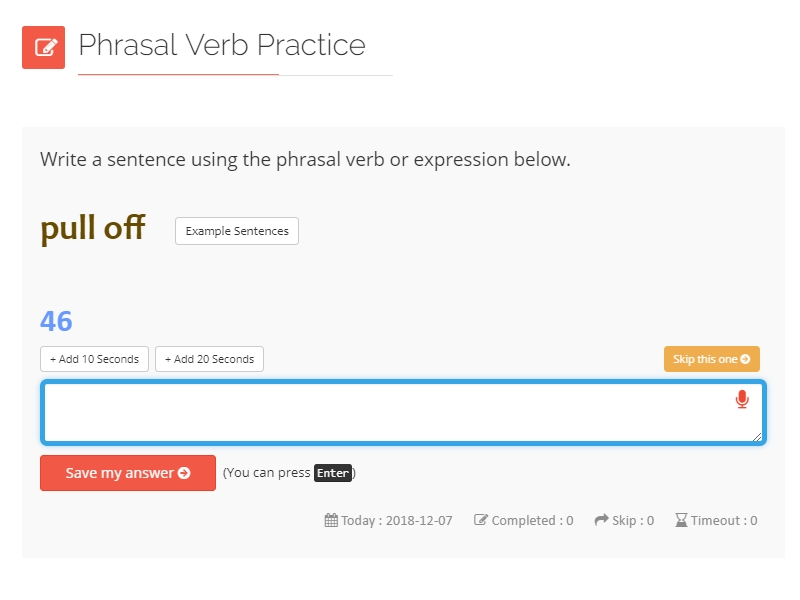800x600 pixels.
Task: Focus the sentence answer text box
Action: click(403, 412)
